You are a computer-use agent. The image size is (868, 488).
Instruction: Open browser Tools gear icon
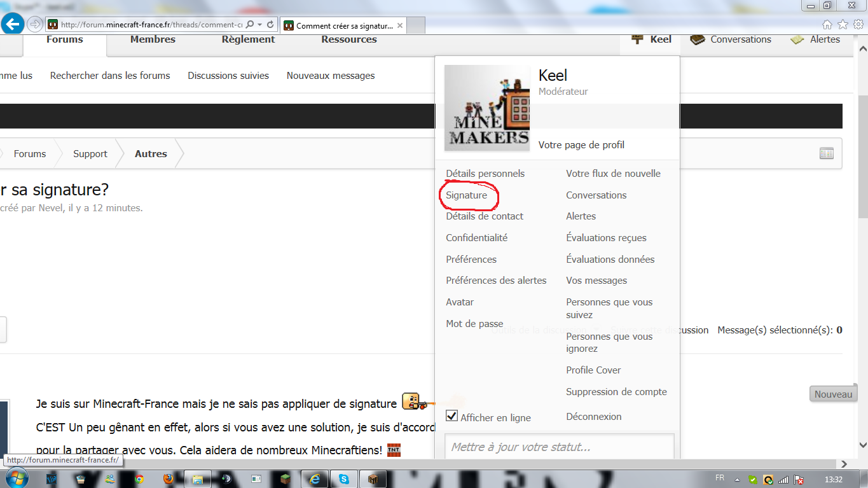pos(858,25)
